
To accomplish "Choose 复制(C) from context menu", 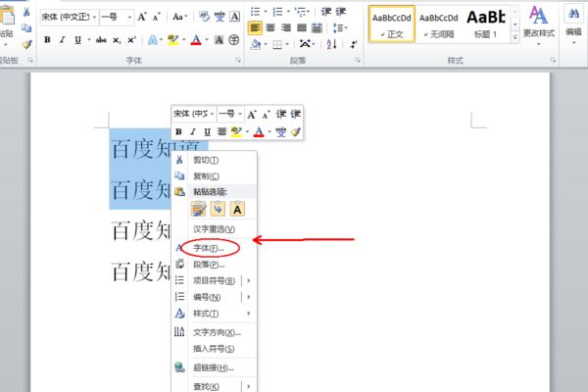I will click(214, 176).
